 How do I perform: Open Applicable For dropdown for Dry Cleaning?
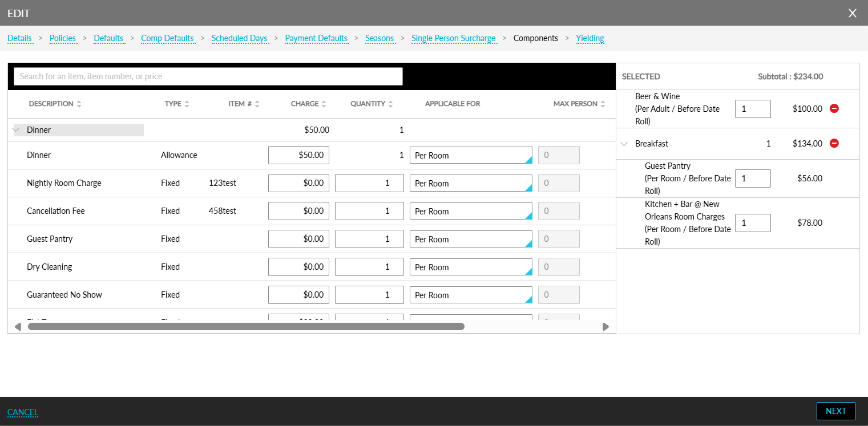[471, 267]
